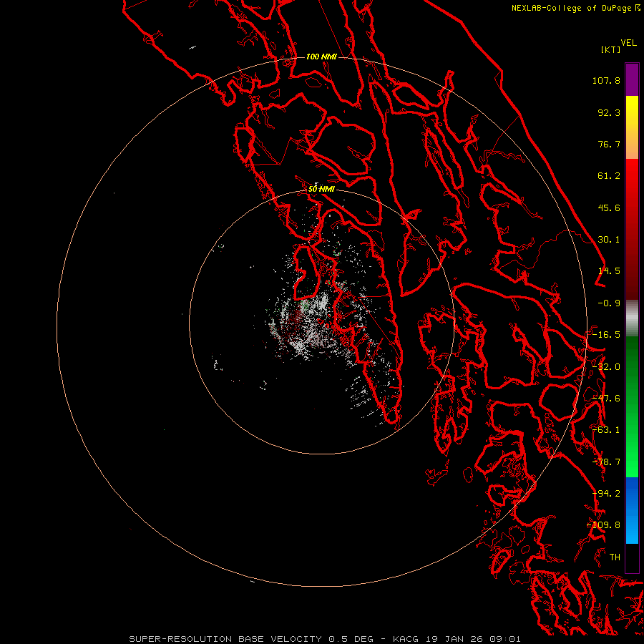The image size is (644, 644).
Task: Pick the purple segment of the velocity scale
Action: point(632,79)
